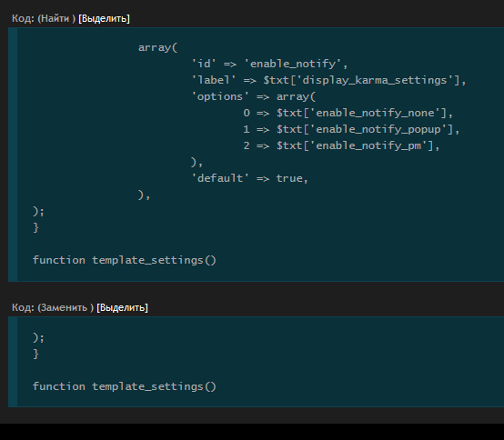Click the ); line in the replace code block
Image resolution: width=504 pixels, height=440 pixels.
[x=38, y=337]
